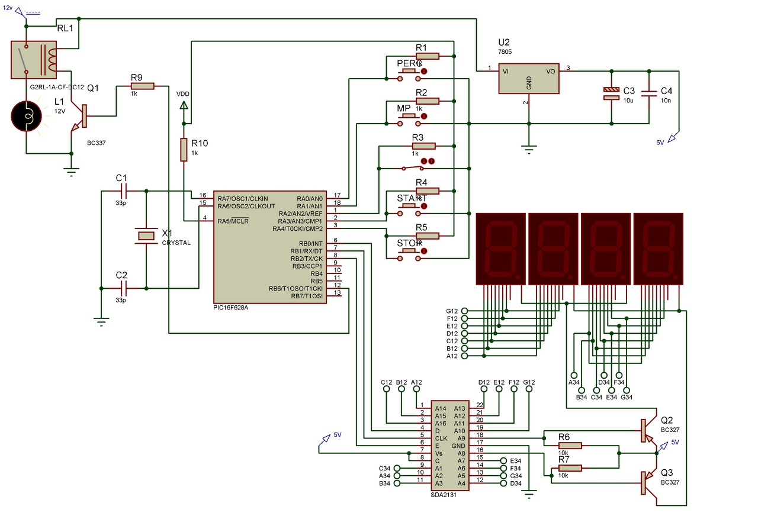Click the VDD power terminal arrow
Viewport: 758px width, 532px height.
pos(184,106)
